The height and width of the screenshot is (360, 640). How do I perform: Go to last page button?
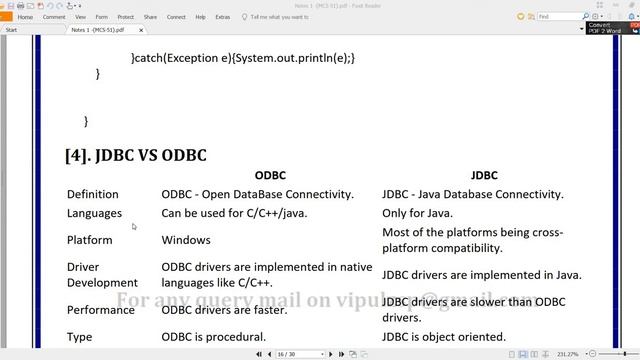[341, 354]
